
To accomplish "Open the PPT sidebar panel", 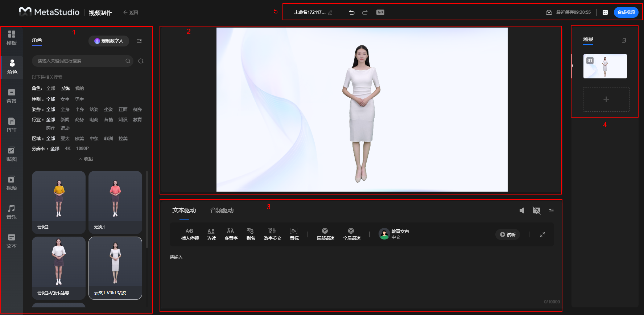I will (x=12, y=125).
